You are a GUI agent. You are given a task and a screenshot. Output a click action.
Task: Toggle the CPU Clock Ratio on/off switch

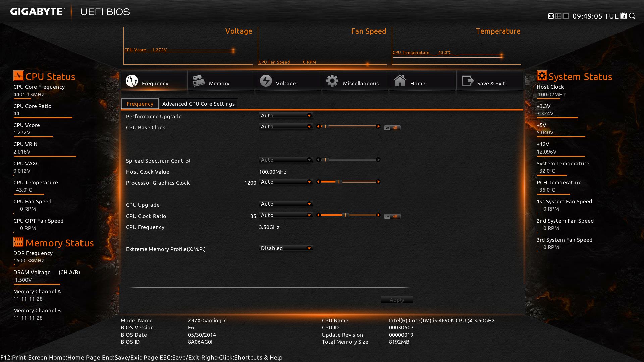pos(392,216)
